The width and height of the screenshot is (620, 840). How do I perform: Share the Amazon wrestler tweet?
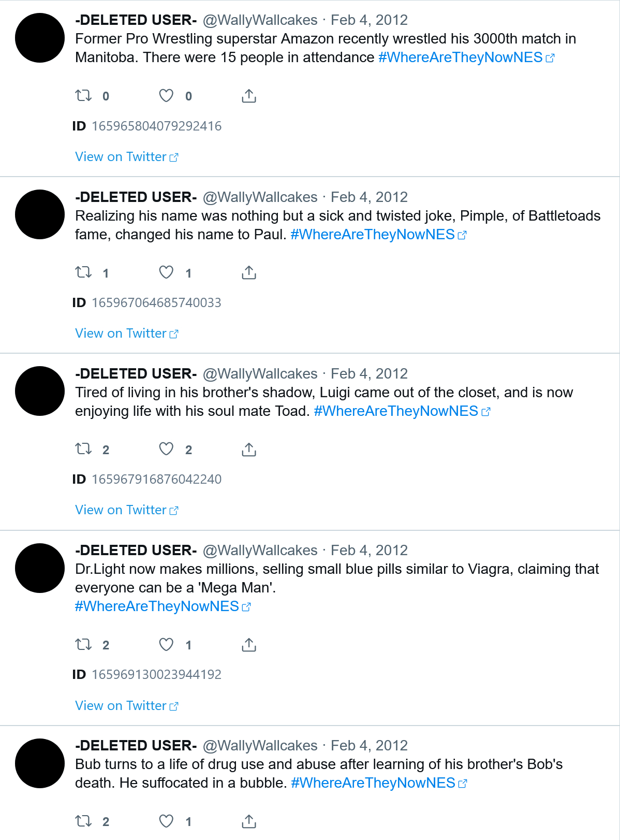249,96
